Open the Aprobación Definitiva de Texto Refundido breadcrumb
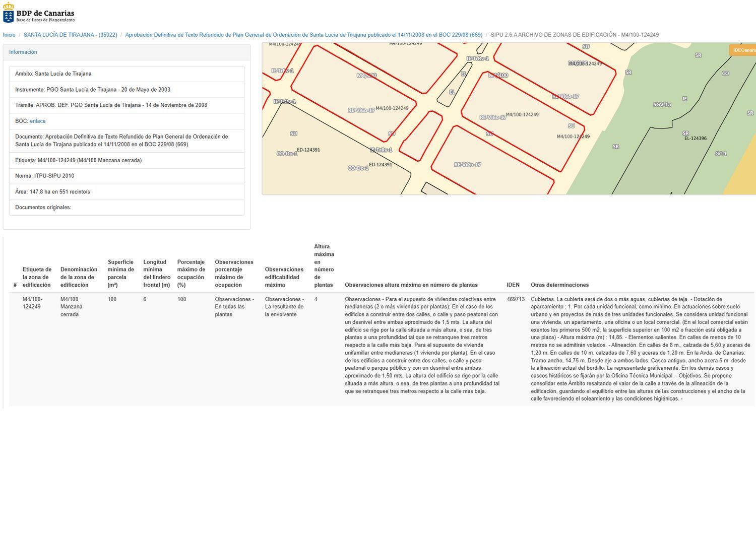 [303, 35]
